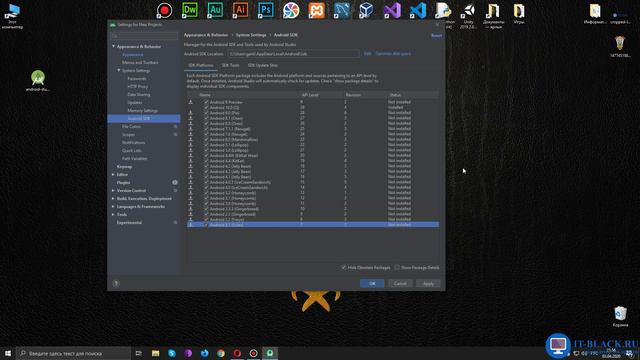Switch to Android Studio in the taskbar
The height and width of the screenshot is (360, 640).
270,353
